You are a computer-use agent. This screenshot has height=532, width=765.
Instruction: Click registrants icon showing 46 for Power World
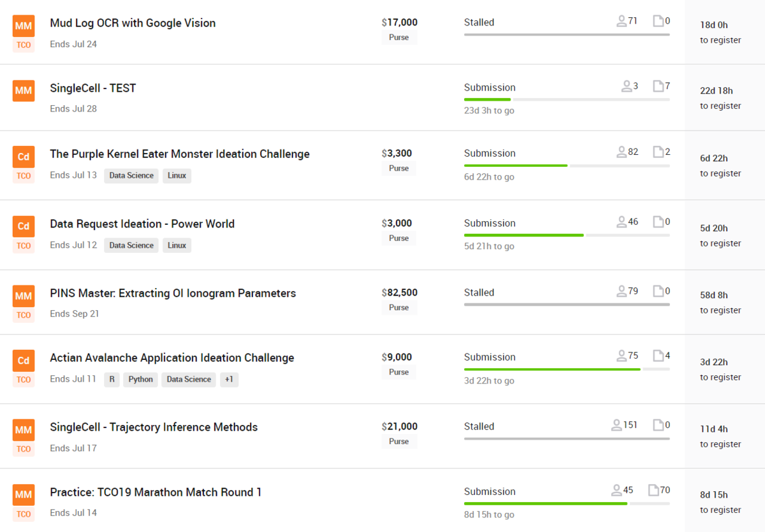coord(622,222)
